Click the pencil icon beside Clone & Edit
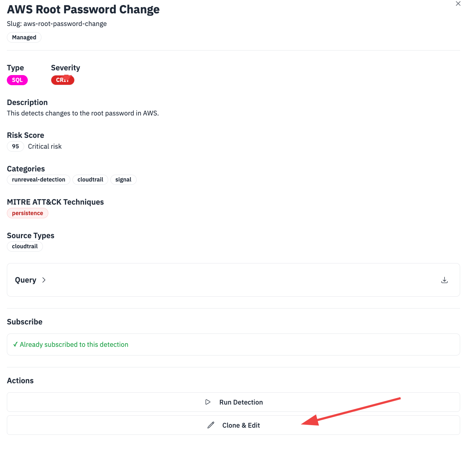Image resolution: width=476 pixels, height=454 pixels. click(x=211, y=425)
